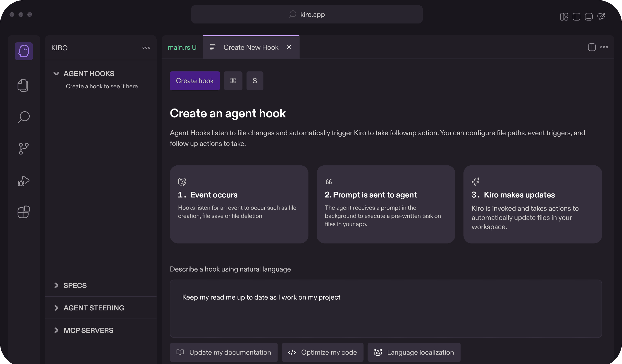Split the editor with the split icon

point(592,47)
